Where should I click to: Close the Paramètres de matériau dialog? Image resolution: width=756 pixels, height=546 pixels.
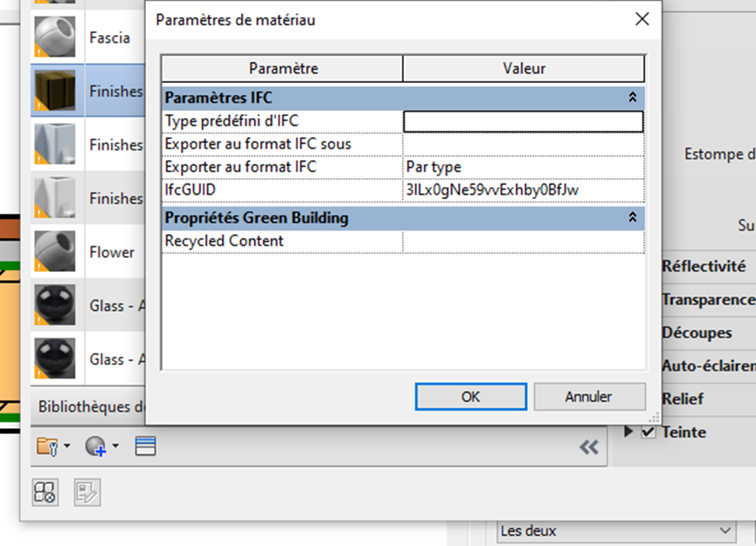(x=642, y=19)
